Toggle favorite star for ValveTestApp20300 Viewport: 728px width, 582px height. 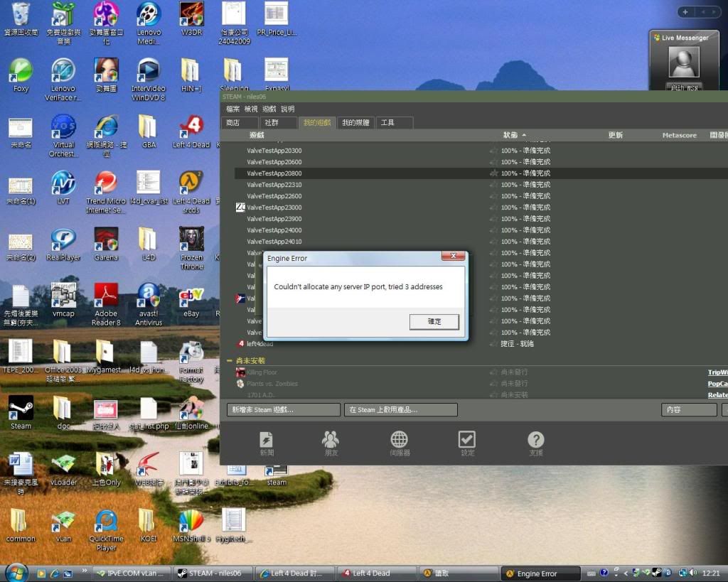coord(494,151)
